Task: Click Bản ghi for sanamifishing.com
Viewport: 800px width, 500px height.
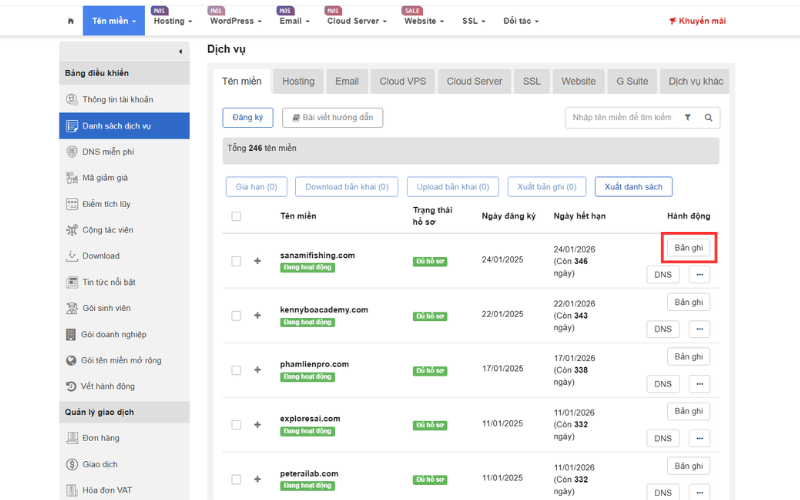Action: (689, 247)
